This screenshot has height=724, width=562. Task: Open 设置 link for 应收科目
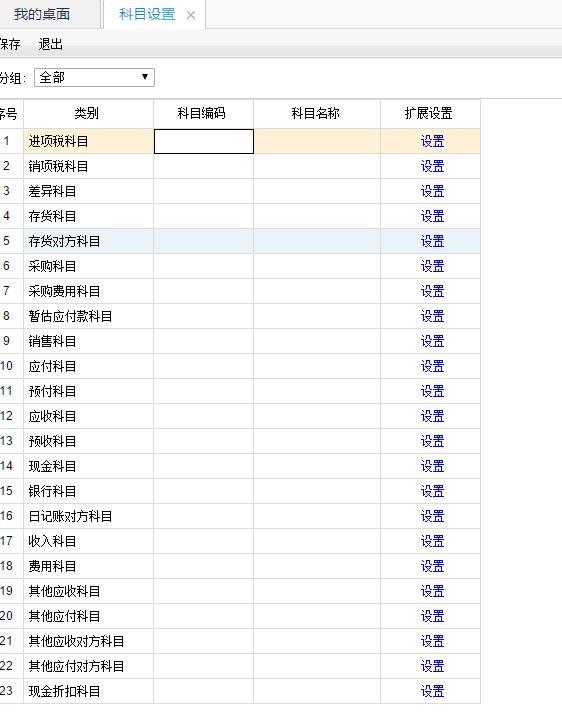tap(432, 416)
